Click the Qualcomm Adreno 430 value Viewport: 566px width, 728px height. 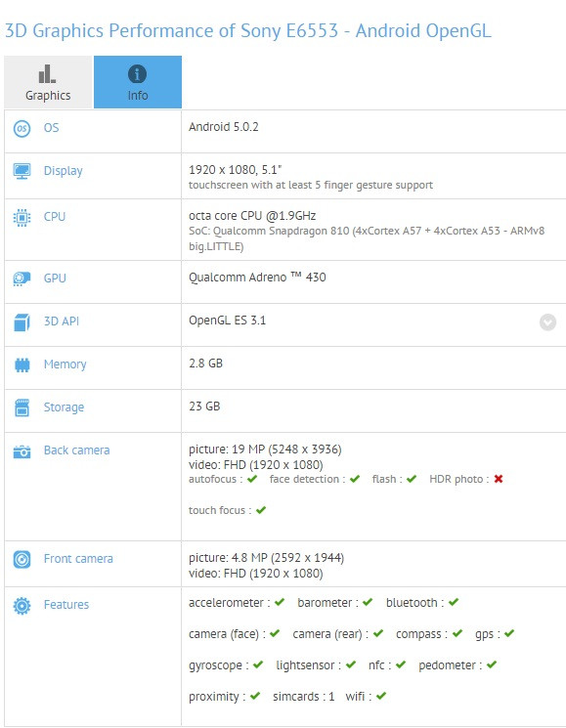tap(257, 278)
